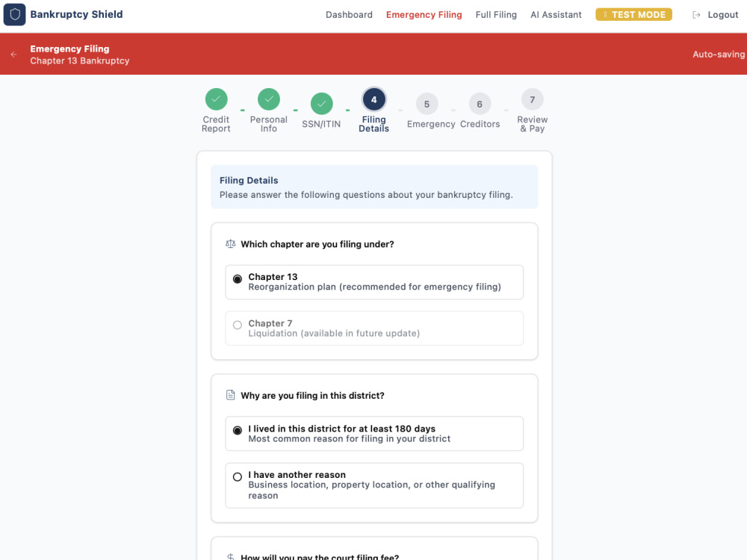Screen dimensions: 747x560
Task: Go to completed Credit Report step circle
Action: pyautogui.click(x=217, y=99)
